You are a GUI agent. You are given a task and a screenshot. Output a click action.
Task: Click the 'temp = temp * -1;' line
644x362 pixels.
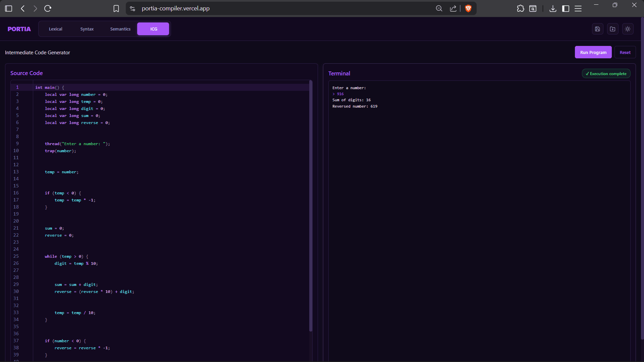pos(75,200)
